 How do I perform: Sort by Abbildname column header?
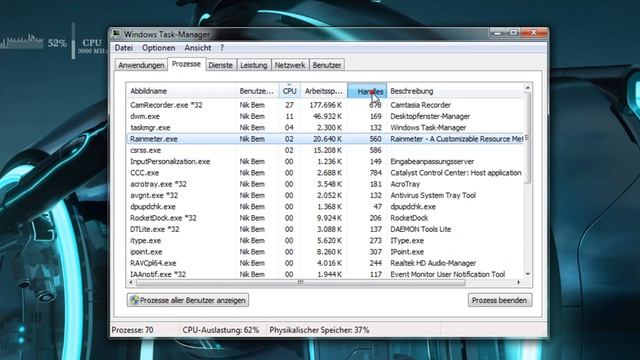coord(182,91)
